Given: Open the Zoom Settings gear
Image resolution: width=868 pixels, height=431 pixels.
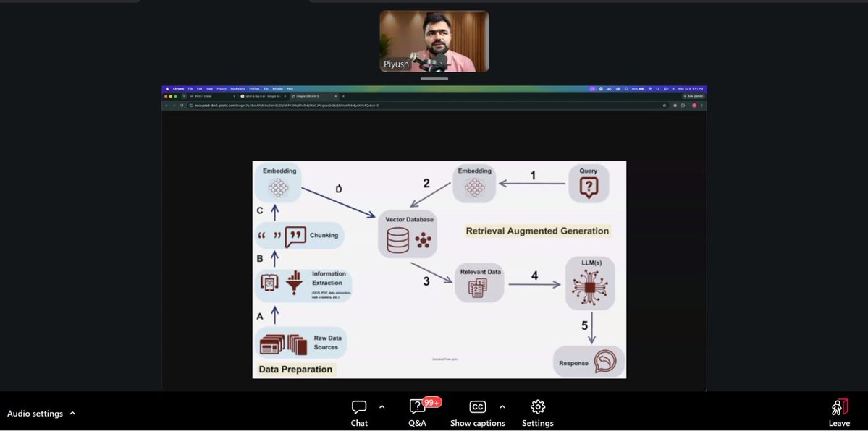Looking at the screenshot, I should coord(537,414).
